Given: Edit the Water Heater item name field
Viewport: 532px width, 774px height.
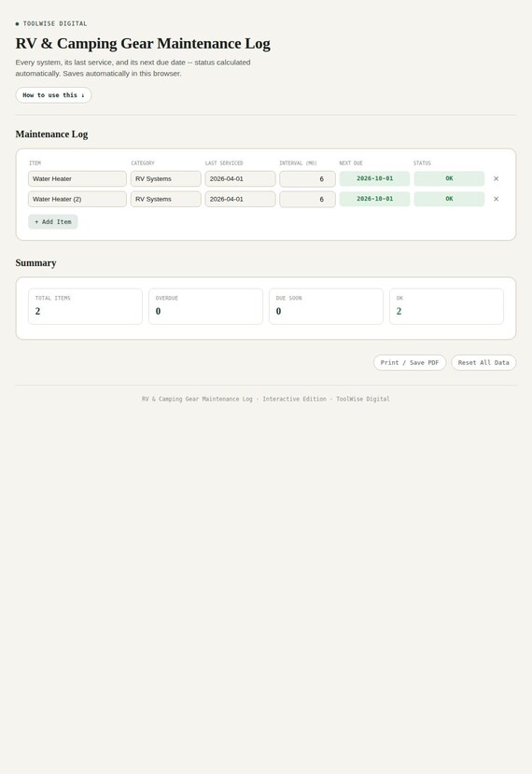Looking at the screenshot, I should tap(77, 178).
